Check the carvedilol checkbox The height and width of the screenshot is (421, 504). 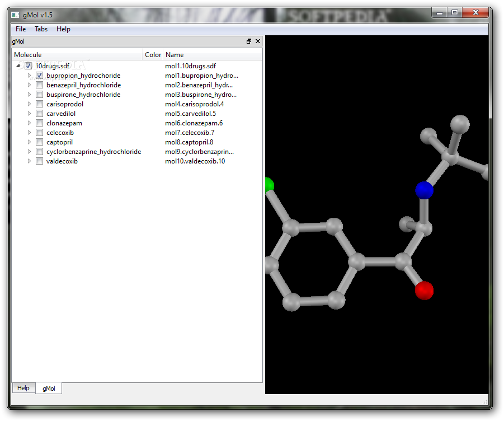(39, 114)
